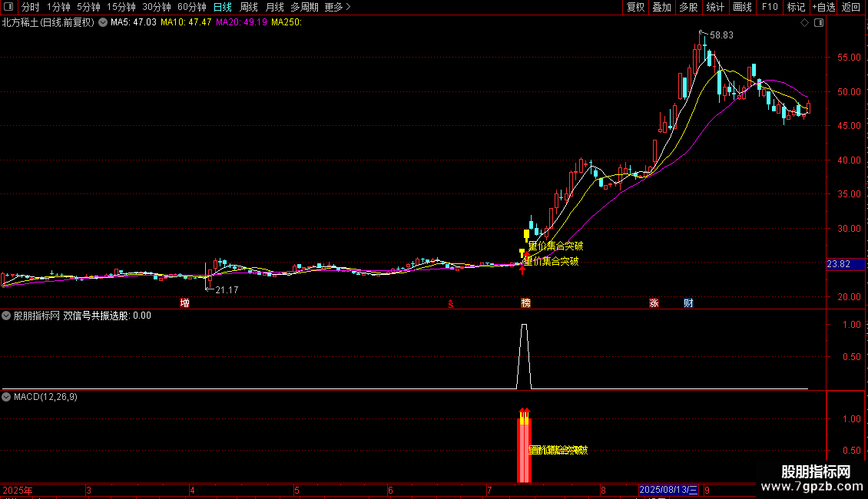Click the 复权 button
Image resolution: width=868 pixels, height=499 pixels.
coord(635,7)
